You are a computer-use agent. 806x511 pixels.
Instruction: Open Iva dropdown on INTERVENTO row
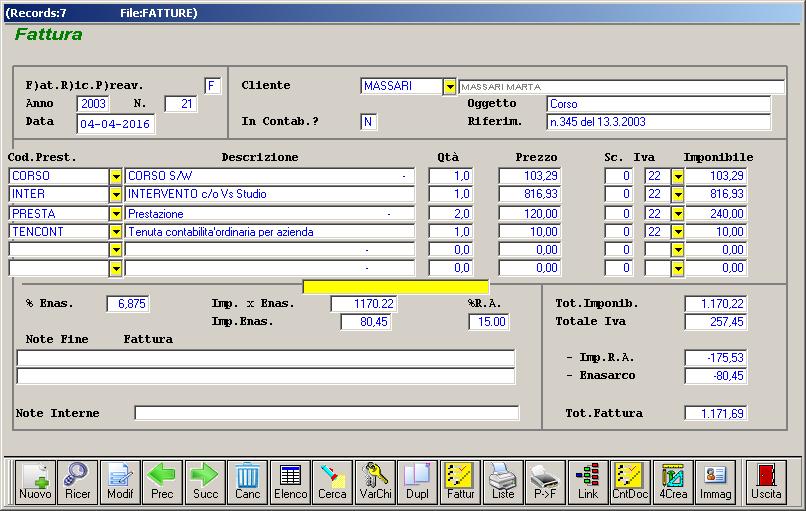(678, 194)
